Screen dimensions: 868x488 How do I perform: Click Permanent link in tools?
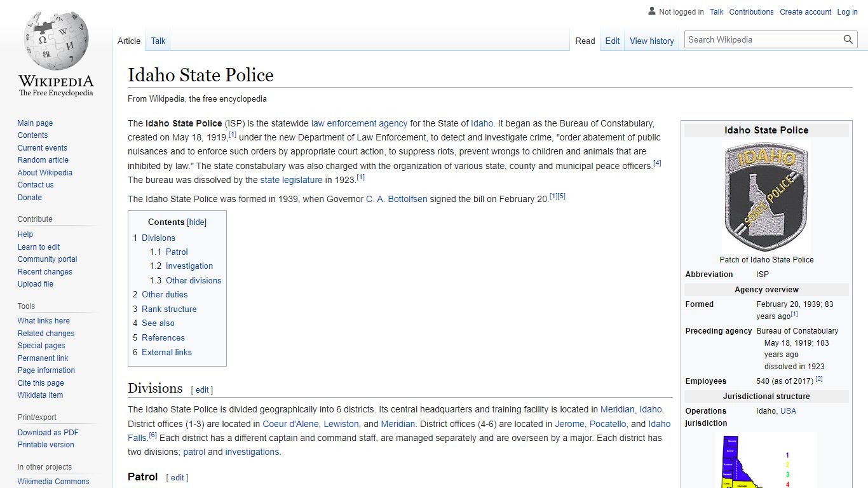click(x=43, y=358)
